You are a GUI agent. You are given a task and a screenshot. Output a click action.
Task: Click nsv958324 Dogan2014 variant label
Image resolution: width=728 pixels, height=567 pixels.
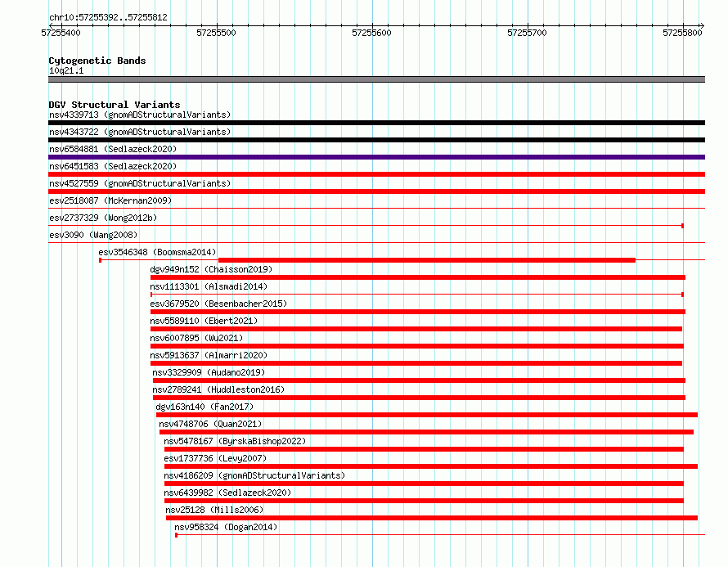[x=226, y=527]
